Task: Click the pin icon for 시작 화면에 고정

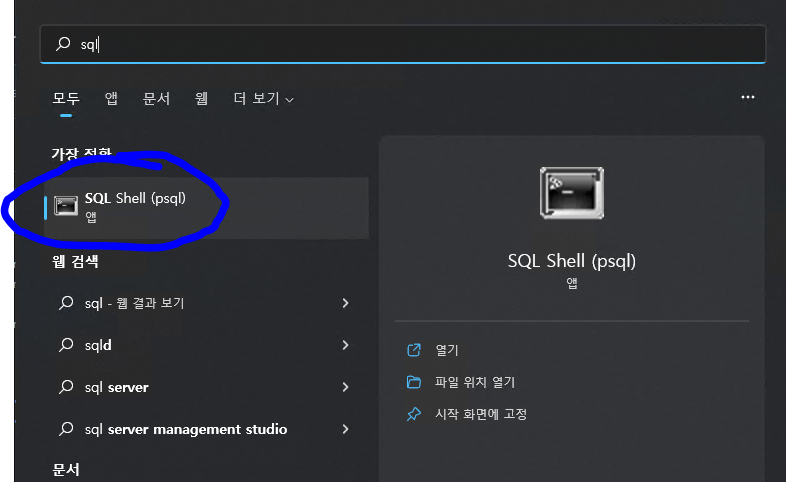Action: (x=414, y=414)
